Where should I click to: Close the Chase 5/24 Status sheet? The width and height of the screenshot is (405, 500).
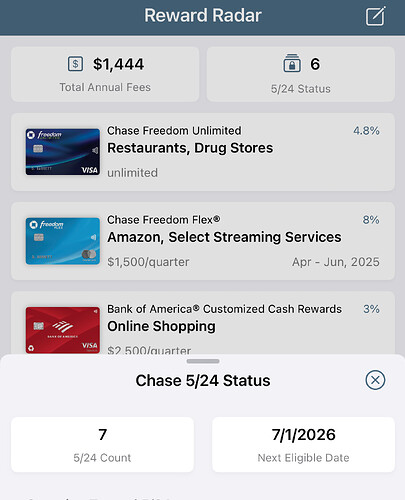pyautogui.click(x=375, y=380)
